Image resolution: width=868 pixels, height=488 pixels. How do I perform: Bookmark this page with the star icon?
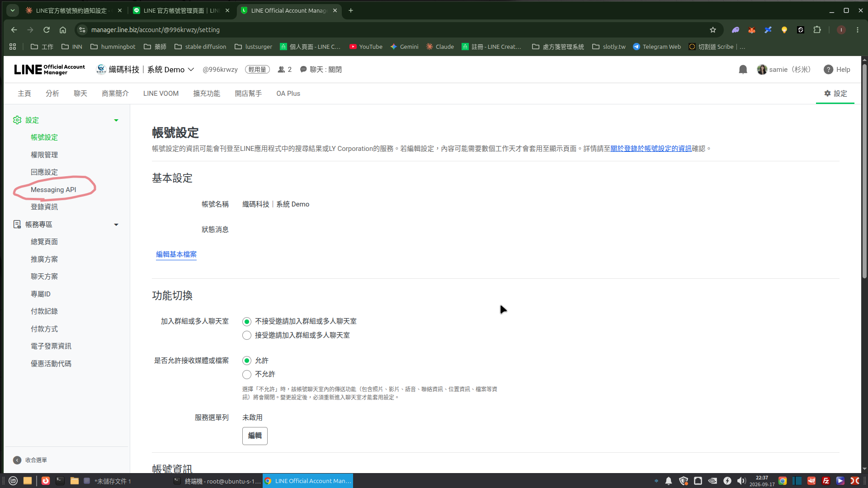click(713, 30)
